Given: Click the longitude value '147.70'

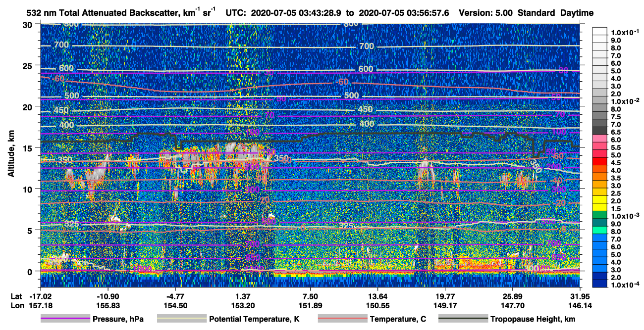Looking at the screenshot, I should 512,306.
